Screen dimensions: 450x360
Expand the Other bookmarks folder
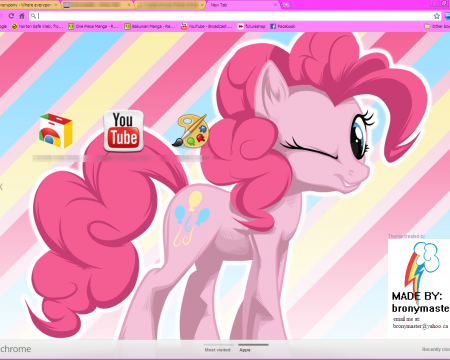(x=437, y=26)
